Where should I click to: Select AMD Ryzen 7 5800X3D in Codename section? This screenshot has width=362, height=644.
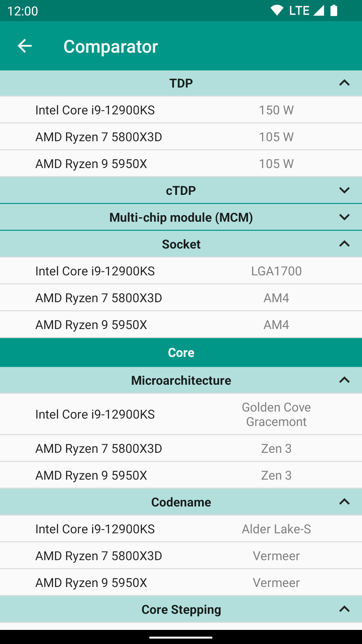click(99, 556)
